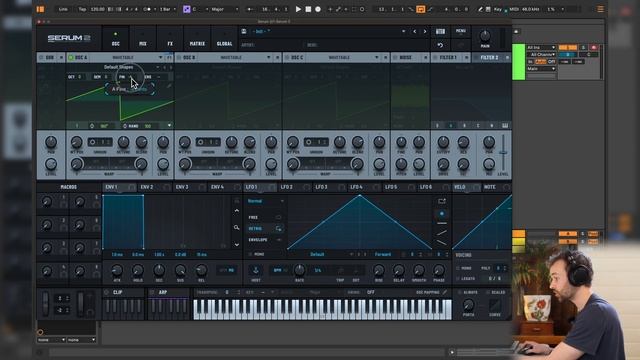This screenshot has width=640, height=360.
Task: Open the Serum MATRIX tab
Action: click(x=197, y=39)
